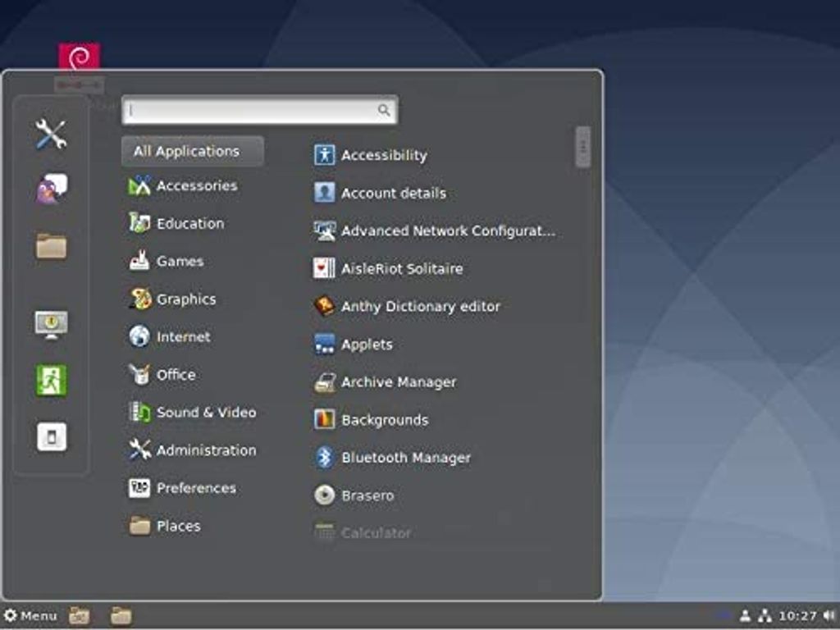
Task: Select the All Applications category
Action: pos(192,151)
